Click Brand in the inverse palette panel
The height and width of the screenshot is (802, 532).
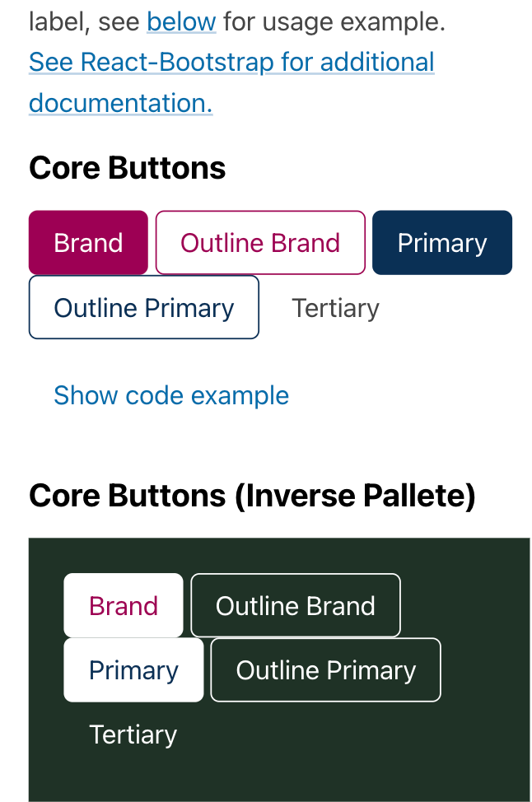pyautogui.click(x=123, y=605)
